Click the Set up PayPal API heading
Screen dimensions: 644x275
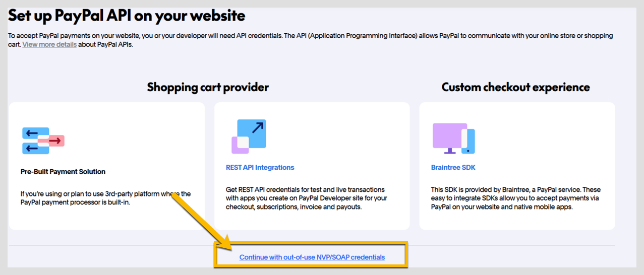tap(127, 16)
